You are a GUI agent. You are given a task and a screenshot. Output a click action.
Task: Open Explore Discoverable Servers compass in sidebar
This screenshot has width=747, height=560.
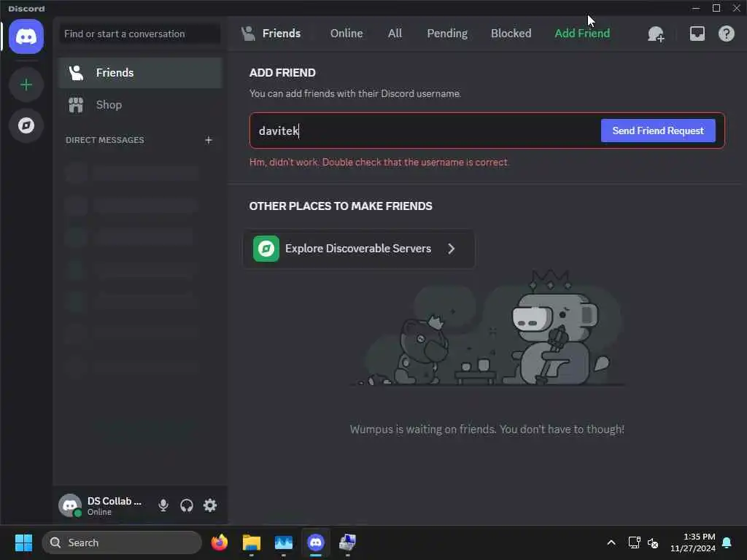(26, 125)
